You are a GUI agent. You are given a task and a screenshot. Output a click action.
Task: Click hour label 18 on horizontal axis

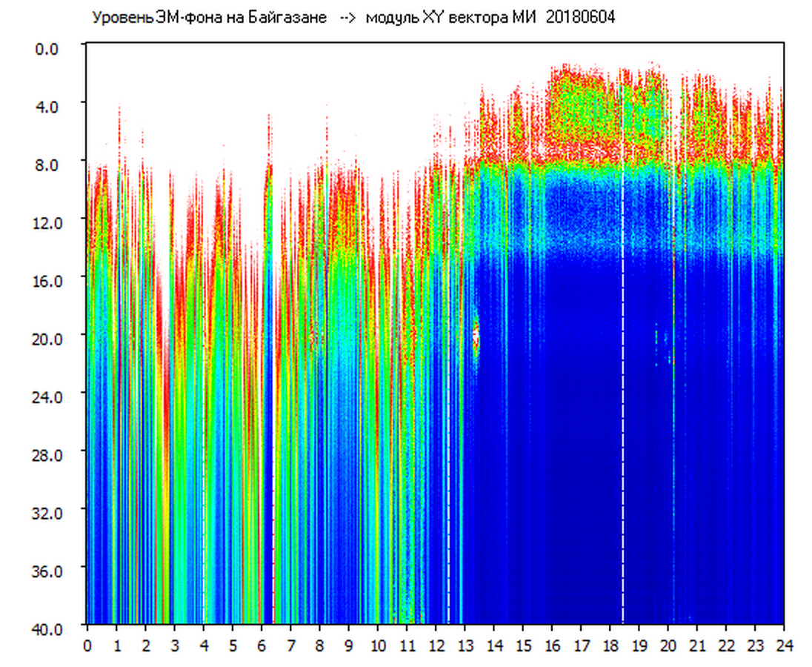point(610,645)
